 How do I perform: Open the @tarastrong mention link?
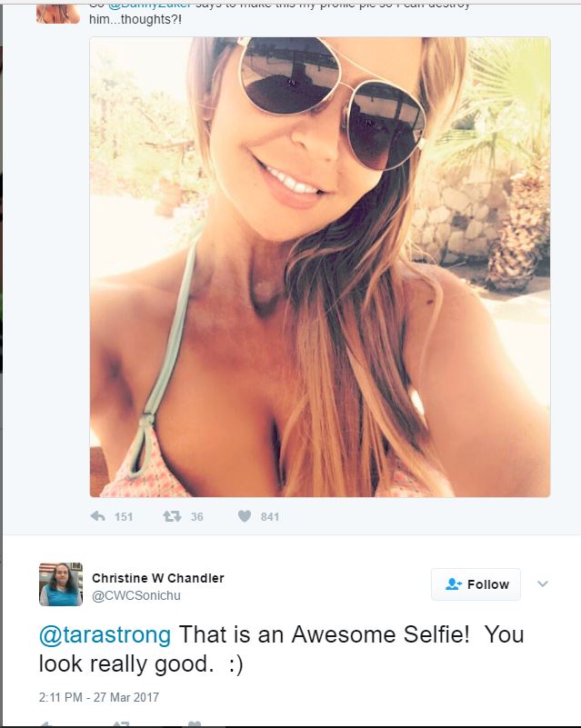(105, 634)
